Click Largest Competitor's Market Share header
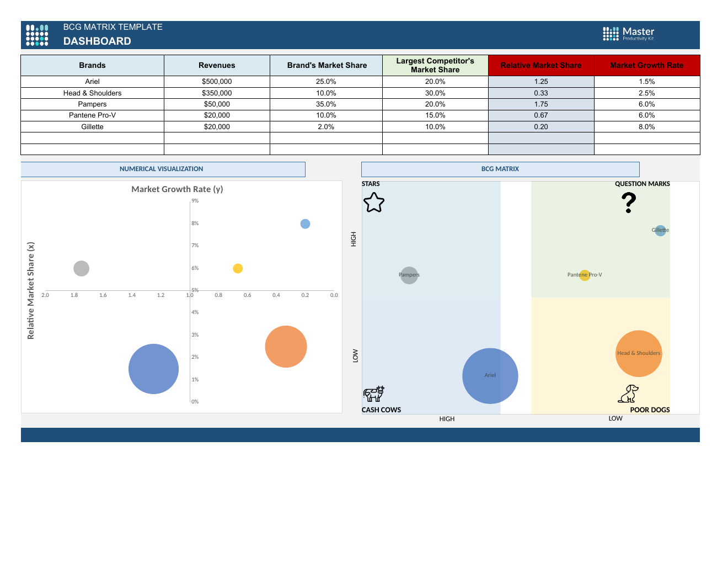 coord(435,65)
